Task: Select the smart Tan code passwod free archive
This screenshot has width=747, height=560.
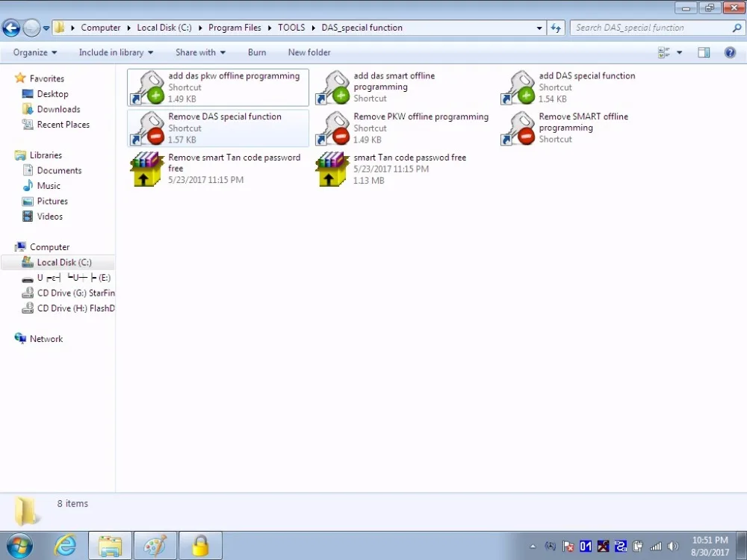Action: tap(403, 169)
